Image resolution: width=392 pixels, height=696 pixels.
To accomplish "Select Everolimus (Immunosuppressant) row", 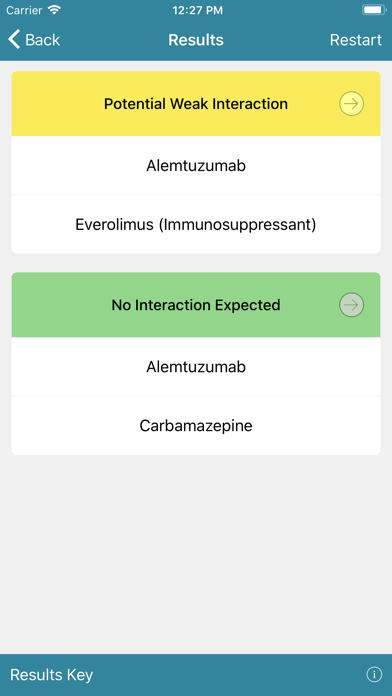I will click(196, 224).
